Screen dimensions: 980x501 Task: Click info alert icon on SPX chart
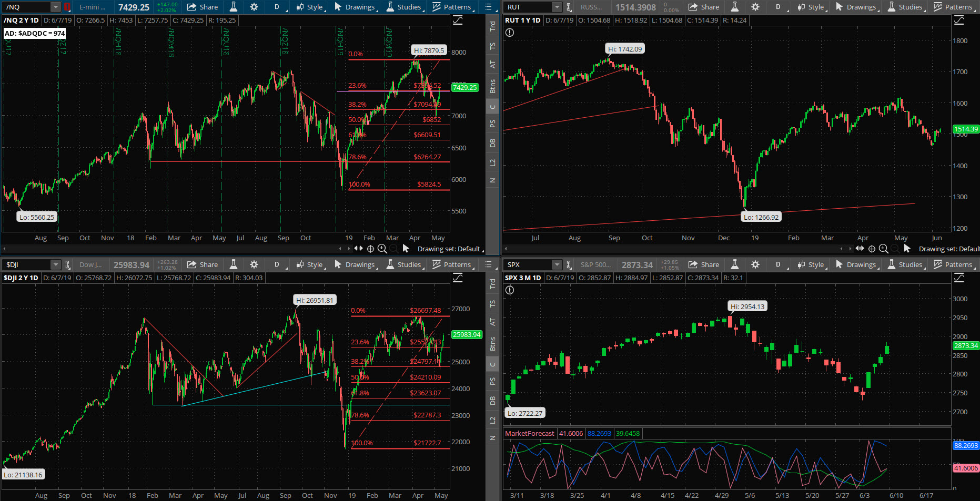[510, 290]
